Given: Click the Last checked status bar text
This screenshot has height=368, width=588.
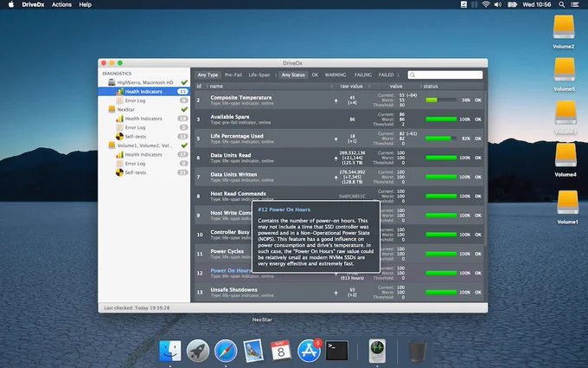Looking at the screenshot, I should click(137, 307).
